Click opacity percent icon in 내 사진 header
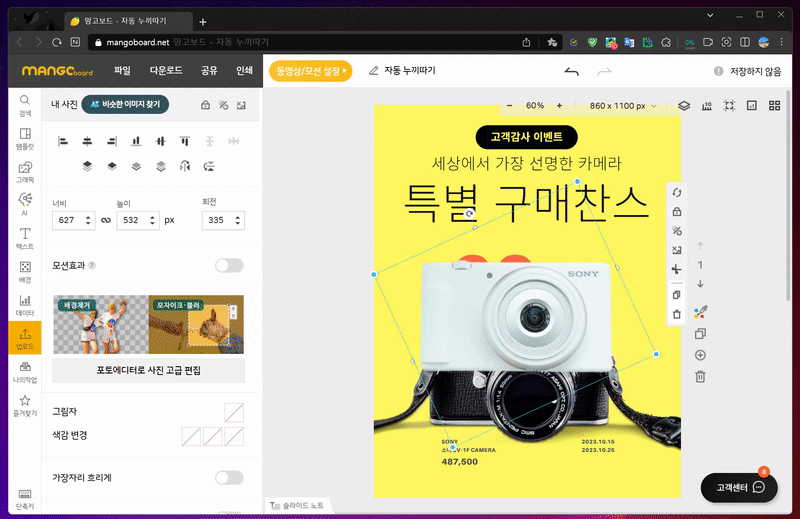Image resolution: width=800 pixels, height=519 pixels. coord(223,105)
